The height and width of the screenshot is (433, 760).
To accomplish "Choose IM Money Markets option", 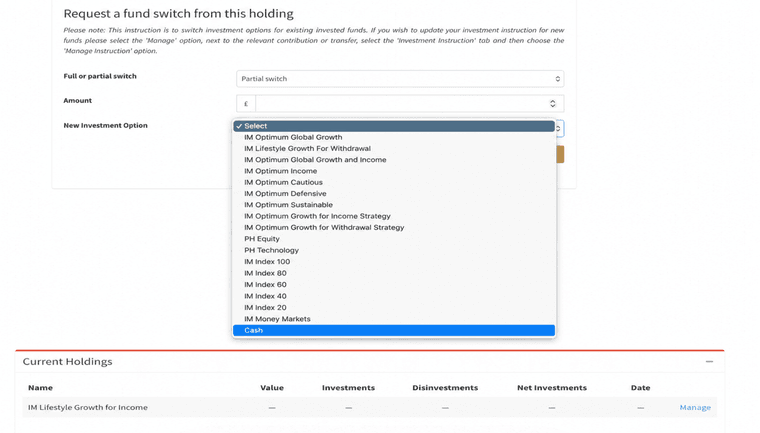I will [277, 319].
